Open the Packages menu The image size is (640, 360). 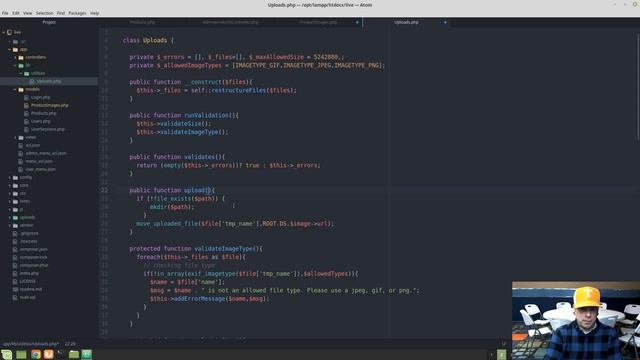tap(77, 13)
